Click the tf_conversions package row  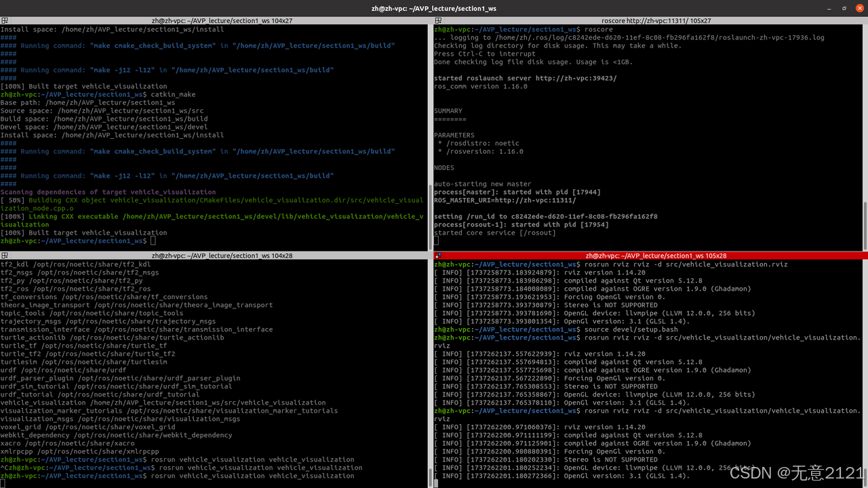point(104,297)
